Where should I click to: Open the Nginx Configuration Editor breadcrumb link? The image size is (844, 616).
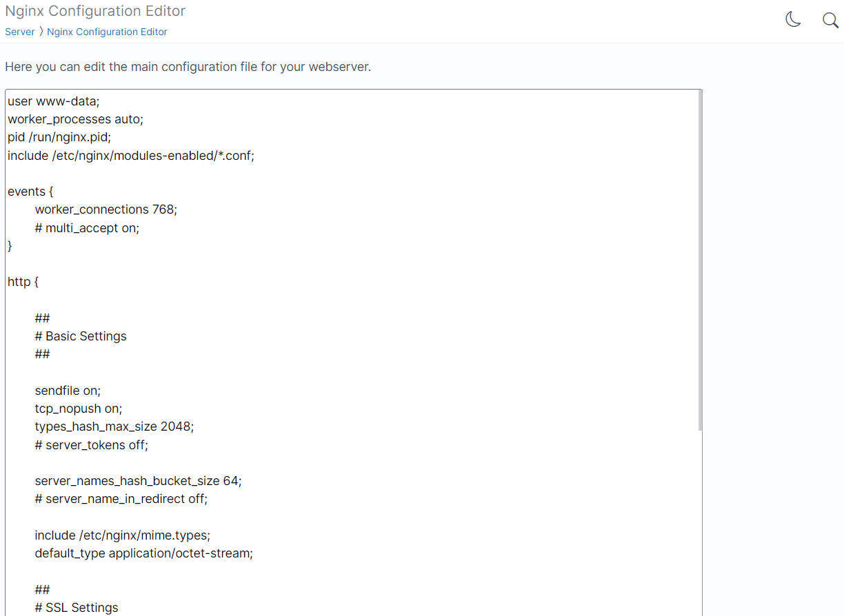coord(107,32)
